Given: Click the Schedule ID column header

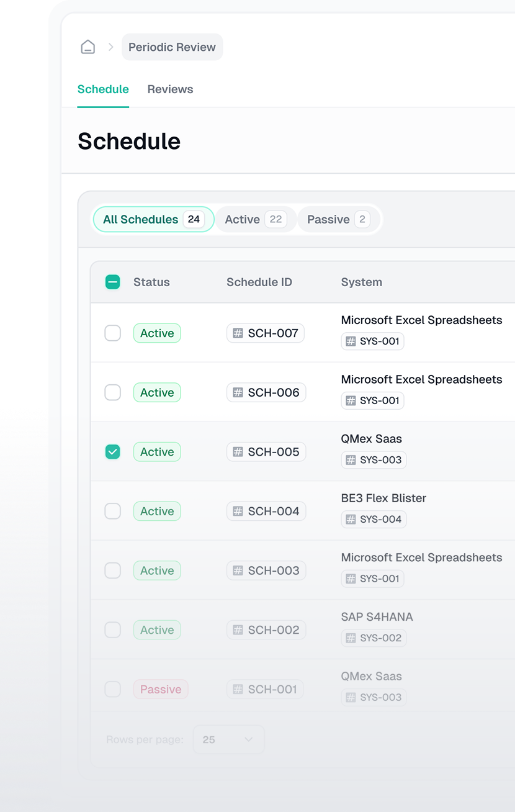Looking at the screenshot, I should (x=259, y=282).
